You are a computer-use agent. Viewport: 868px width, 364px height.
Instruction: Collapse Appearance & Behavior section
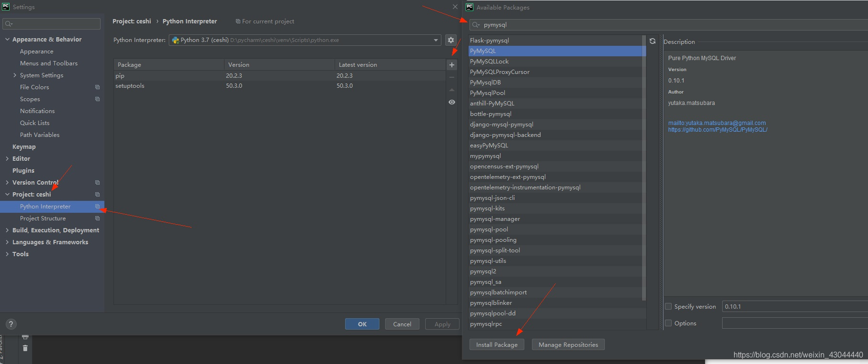(x=7, y=40)
